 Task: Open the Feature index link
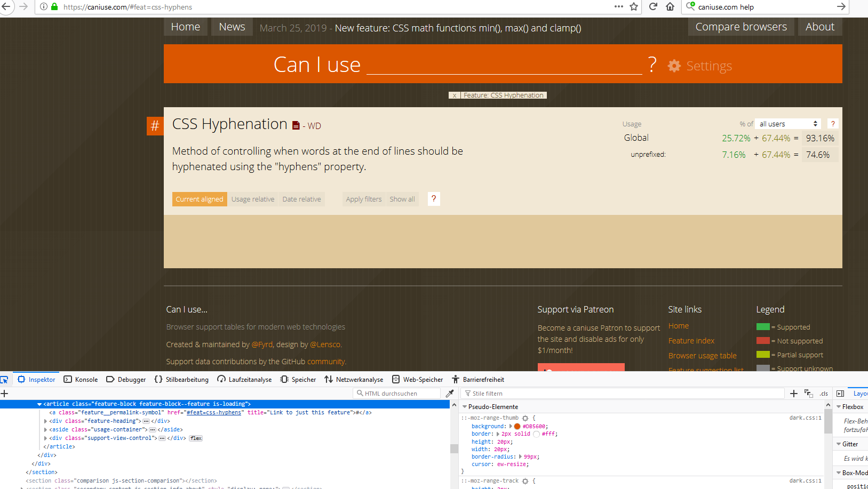pyautogui.click(x=691, y=340)
